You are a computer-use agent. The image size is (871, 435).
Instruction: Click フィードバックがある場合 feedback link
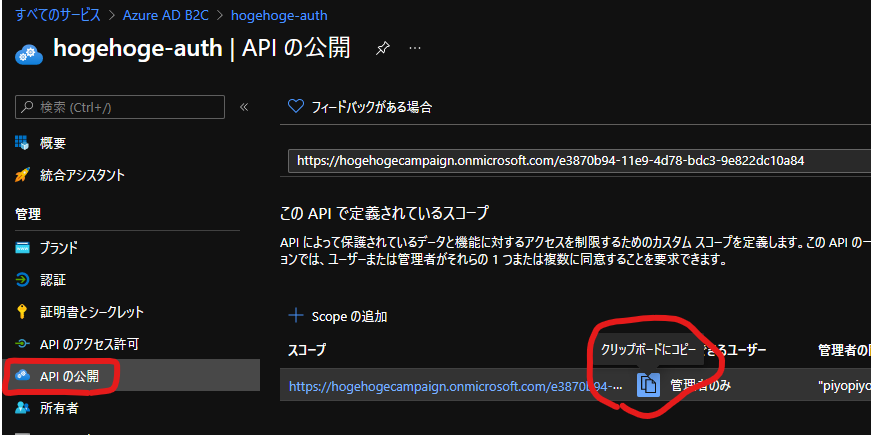point(372,107)
